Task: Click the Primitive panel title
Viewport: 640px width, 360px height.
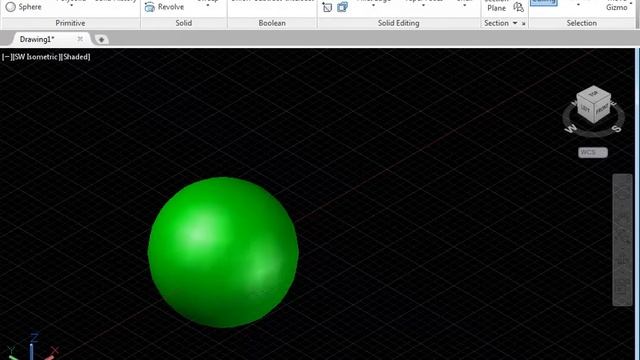Action: point(70,23)
